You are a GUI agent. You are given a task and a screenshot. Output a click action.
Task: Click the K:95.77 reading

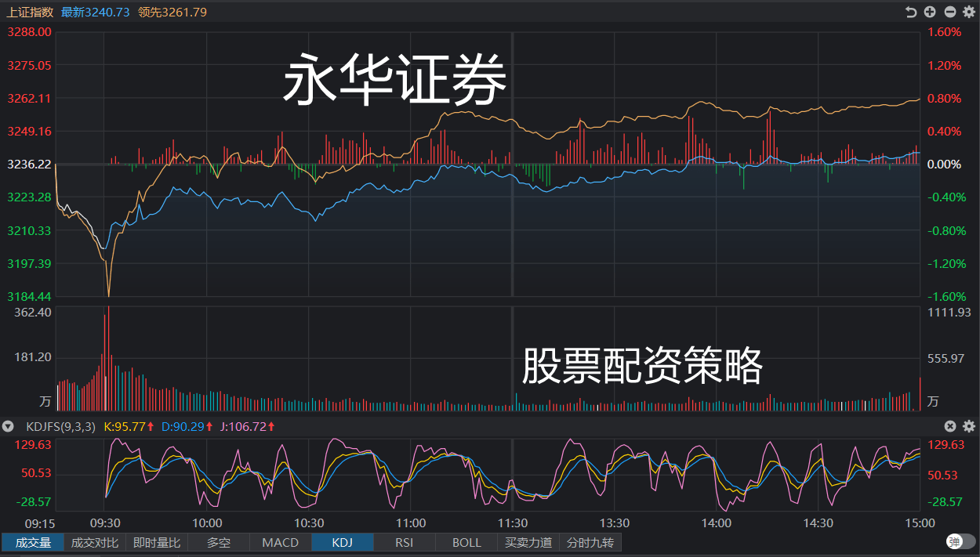[129, 427]
